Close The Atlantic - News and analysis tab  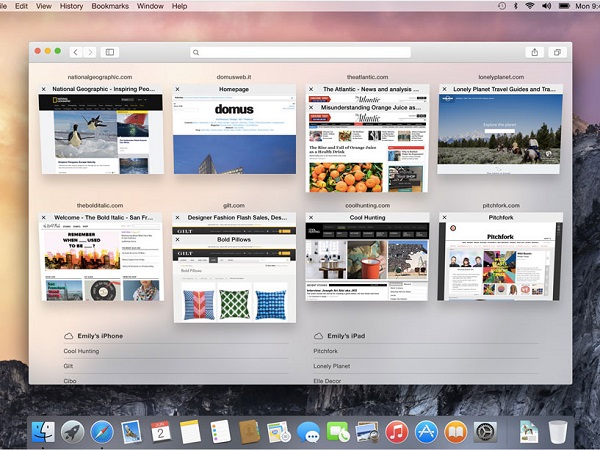311,89
